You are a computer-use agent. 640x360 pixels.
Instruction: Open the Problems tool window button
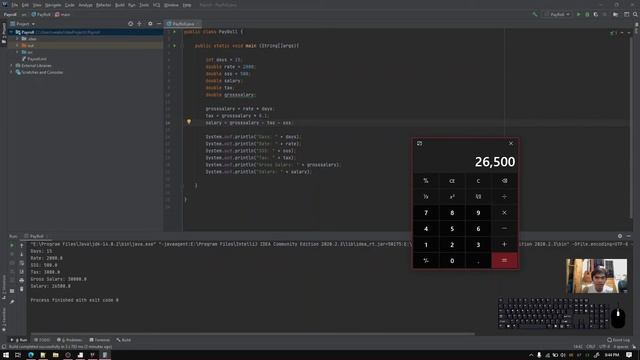70,340
